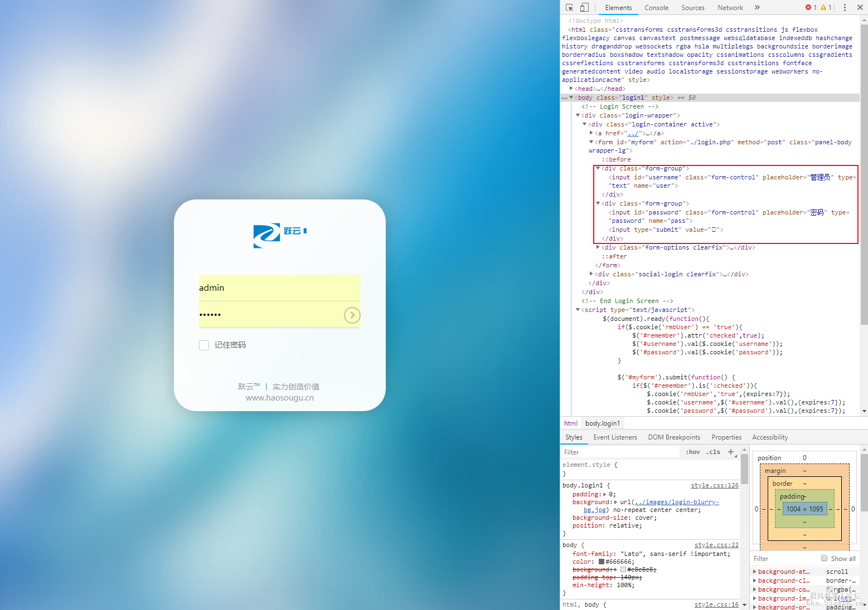Viewport: 868px width, 610px height.
Task: Click the admin username input field
Action: 279,288
